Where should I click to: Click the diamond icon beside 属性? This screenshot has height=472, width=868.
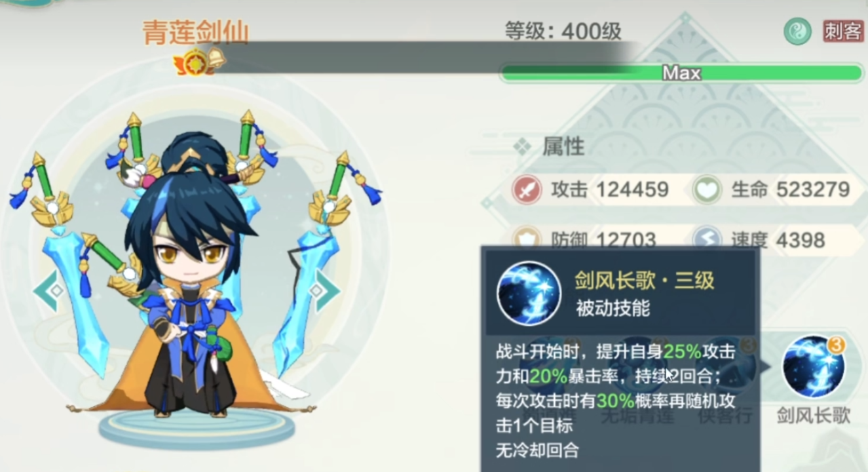click(522, 147)
